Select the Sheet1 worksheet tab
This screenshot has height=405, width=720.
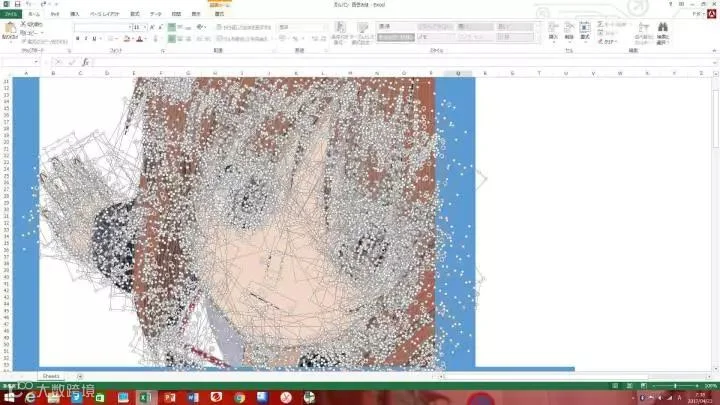coord(51,377)
